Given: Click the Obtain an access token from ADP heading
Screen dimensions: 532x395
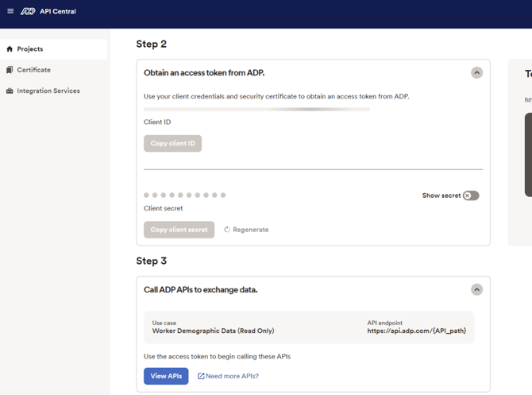Looking at the screenshot, I should point(204,72).
